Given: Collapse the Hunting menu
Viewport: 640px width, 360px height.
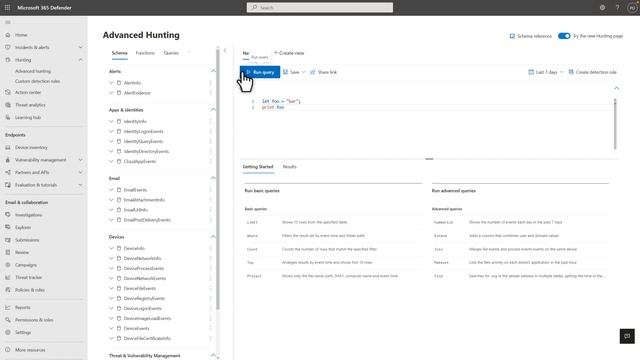Looking at the screenshot, I should coord(80,60).
